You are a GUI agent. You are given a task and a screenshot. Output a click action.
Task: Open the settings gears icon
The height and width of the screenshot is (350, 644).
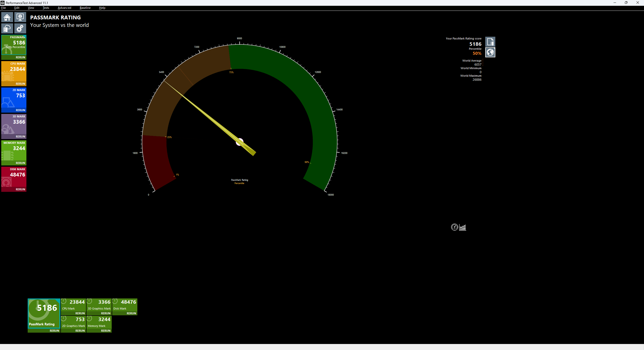20,28
